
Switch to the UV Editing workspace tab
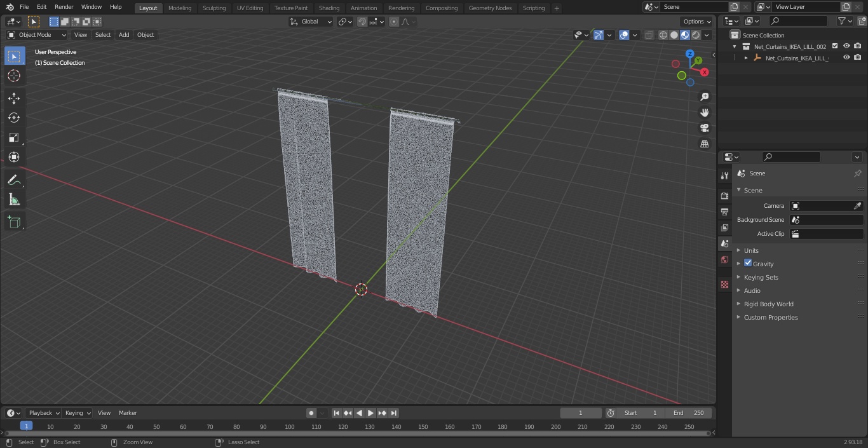[250, 8]
